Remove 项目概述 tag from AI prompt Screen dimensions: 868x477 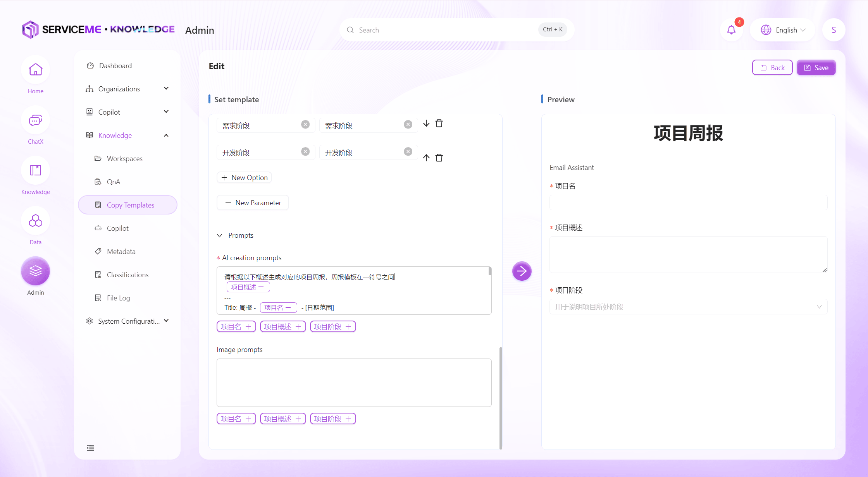pos(261,287)
